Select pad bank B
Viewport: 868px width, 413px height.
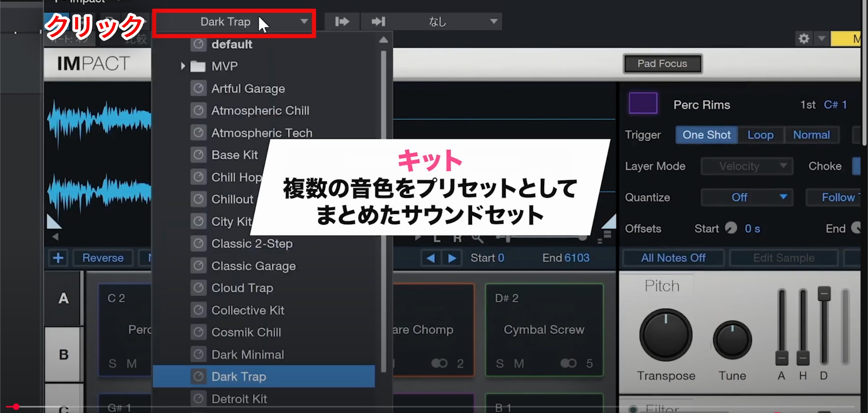64,354
